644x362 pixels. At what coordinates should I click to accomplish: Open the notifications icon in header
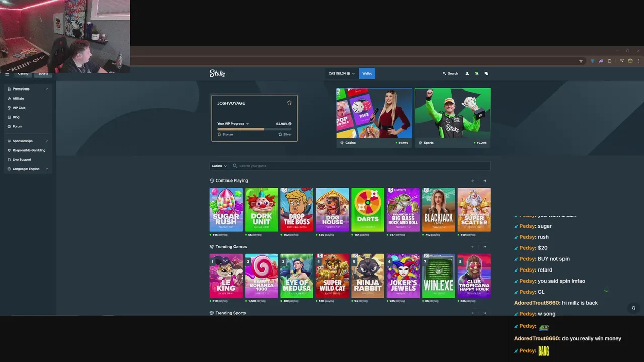[476, 73]
